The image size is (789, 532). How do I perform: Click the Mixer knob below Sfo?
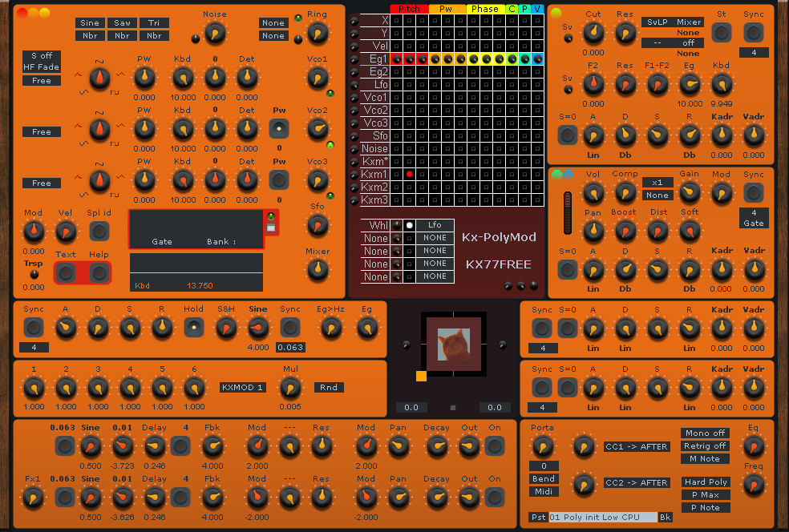point(318,270)
